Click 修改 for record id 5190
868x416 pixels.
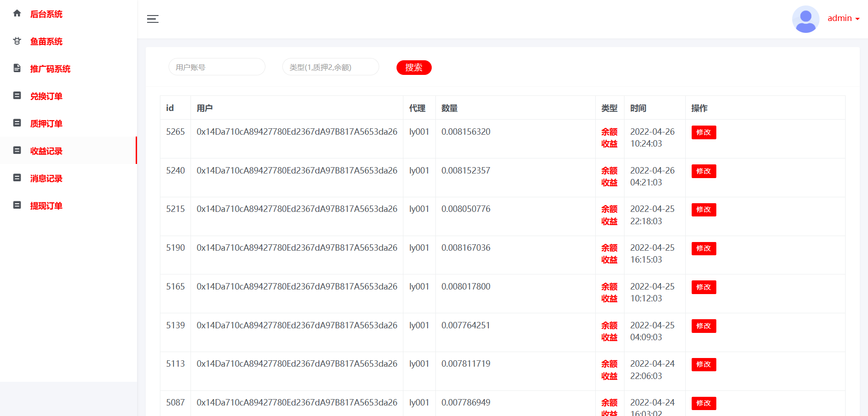tap(704, 248)
